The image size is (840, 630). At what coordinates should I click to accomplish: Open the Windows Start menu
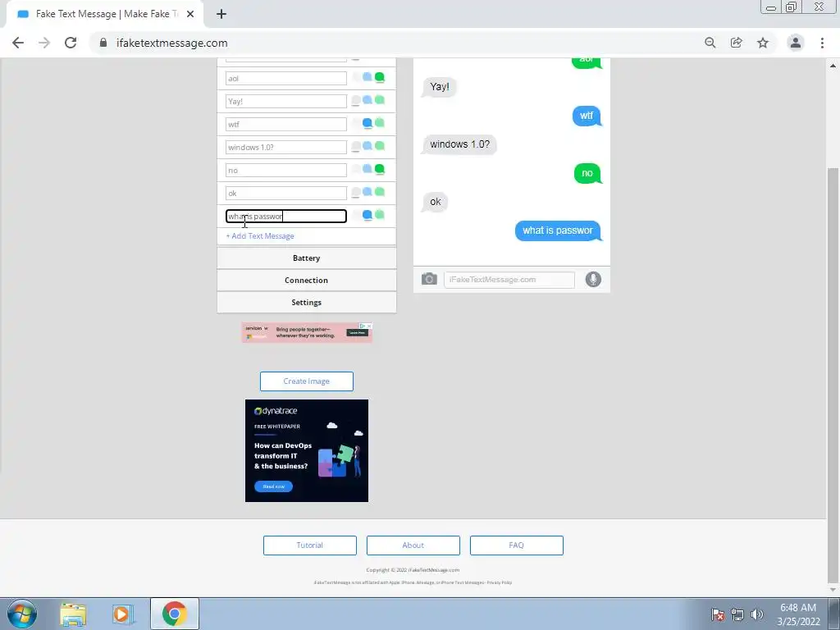pos(21,614)
